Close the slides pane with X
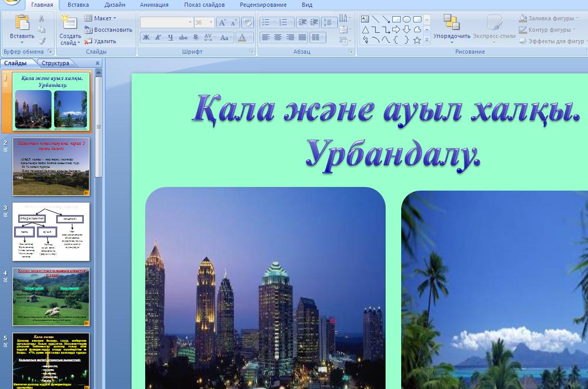The image size is (588, 389). click(x=97, y=63)
